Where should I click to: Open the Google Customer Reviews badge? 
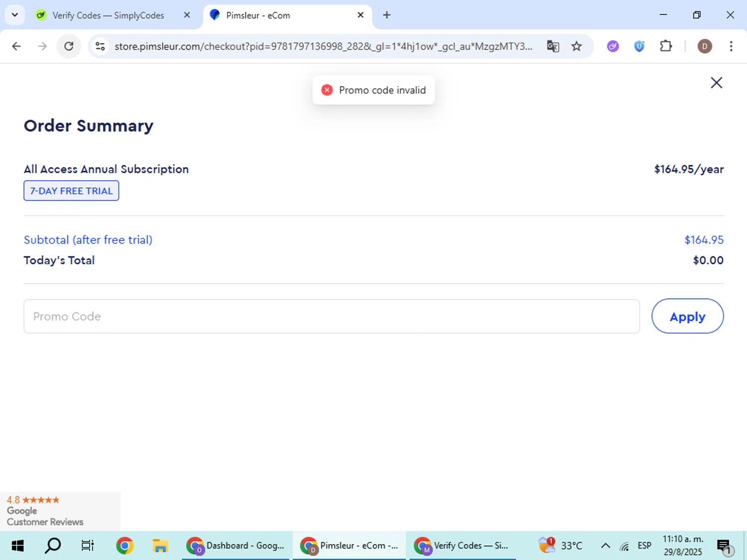tap(60, 511)
